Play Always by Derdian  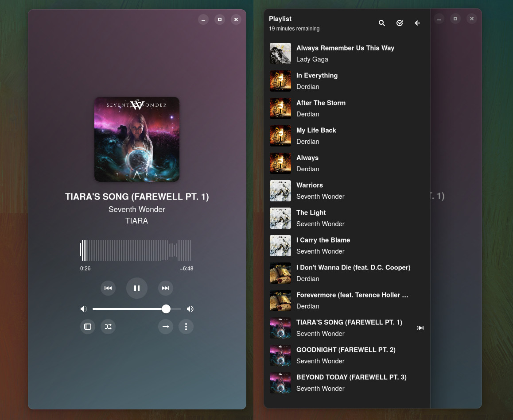[x=347, y=163]
